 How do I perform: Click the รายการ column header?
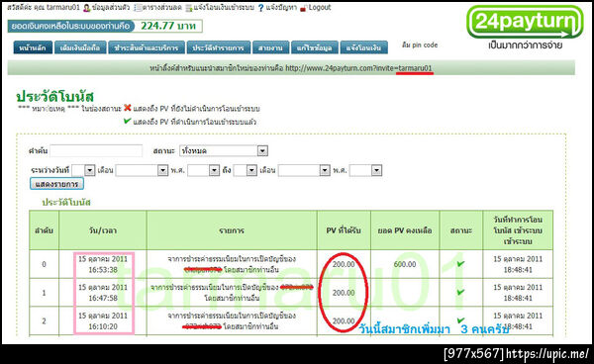point(232,230)
